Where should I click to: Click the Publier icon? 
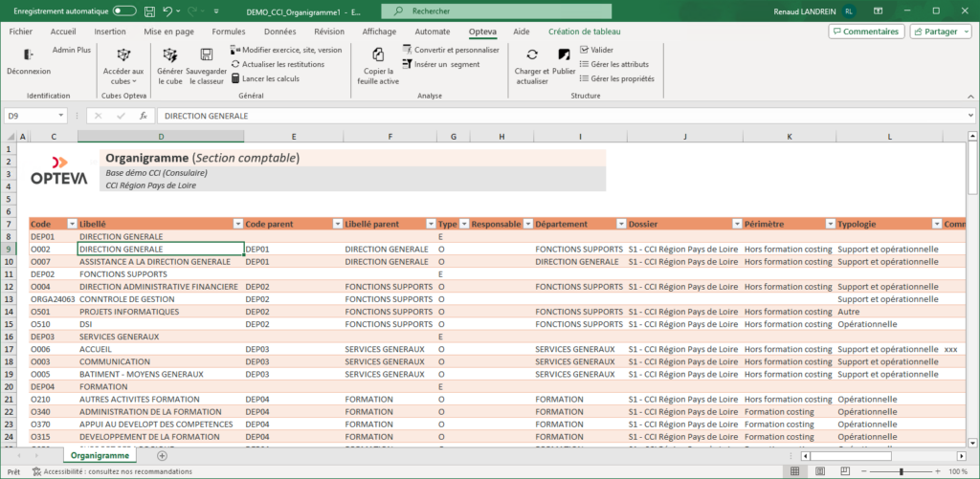click(x=564, y=55)
